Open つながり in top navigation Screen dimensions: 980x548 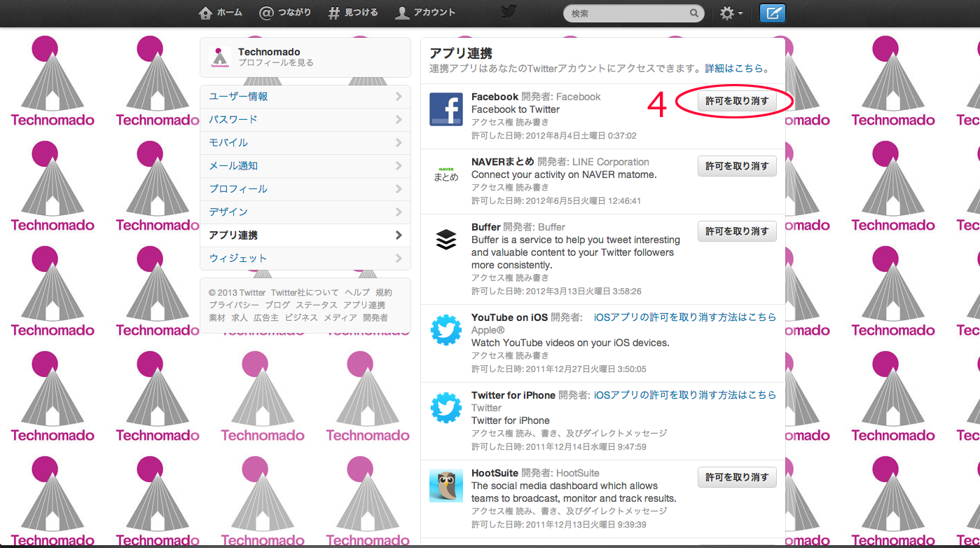[x=285, y=13]
